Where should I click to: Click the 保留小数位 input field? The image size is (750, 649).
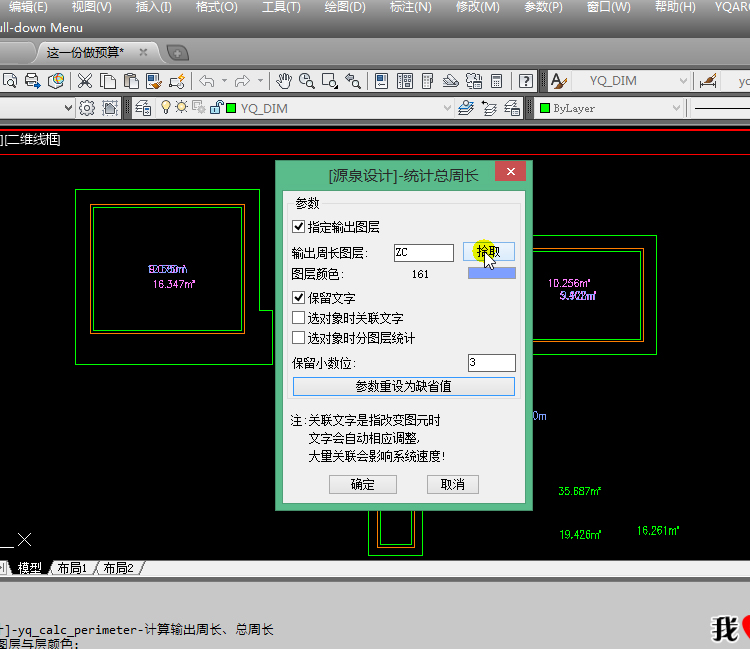[x=491, y=363]
